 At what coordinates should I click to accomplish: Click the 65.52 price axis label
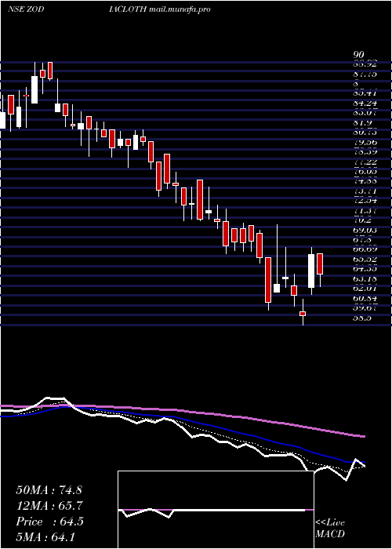click(365, 260)
